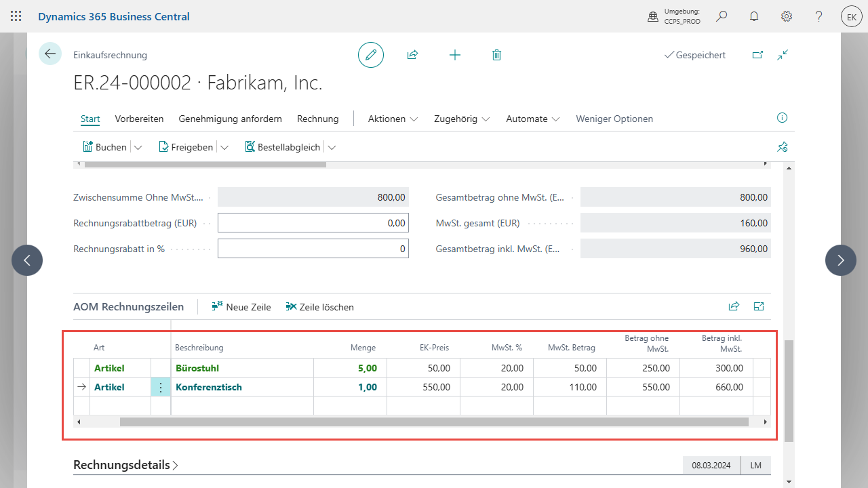Viewport: 868px width, 488px height.
Task: Go to the next record
Action: 841,260
